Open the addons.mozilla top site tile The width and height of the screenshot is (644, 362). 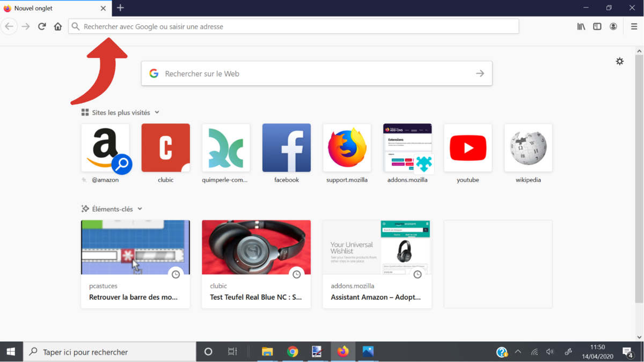[x=407, y=148]
